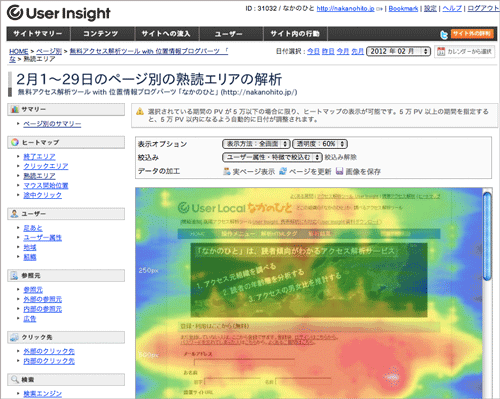Image resolution: width=500 pixels, height=399 pixels.
Task: Open the 2012年02月 date selector
Action: (x=398, y=51)
